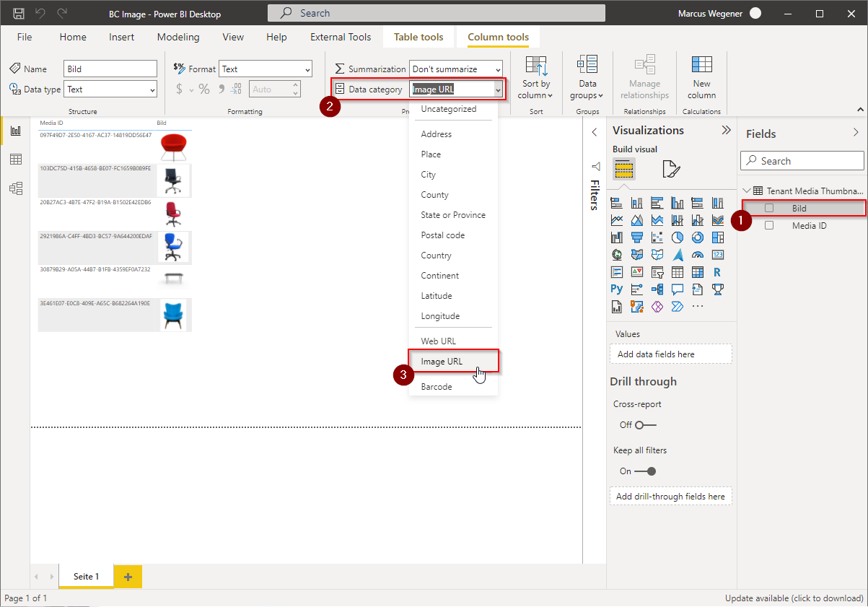Insert a Matrix visual

pyautogui.click(x=698, y=272)
